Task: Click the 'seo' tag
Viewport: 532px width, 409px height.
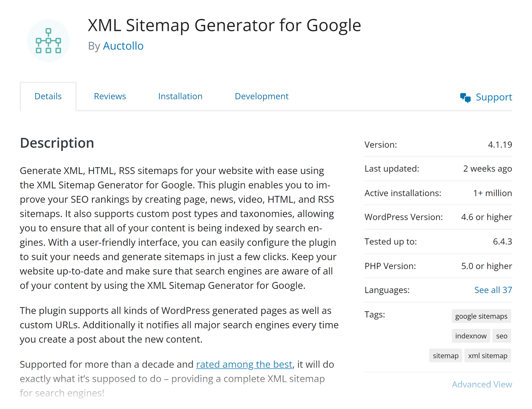Action: point(502,336)
